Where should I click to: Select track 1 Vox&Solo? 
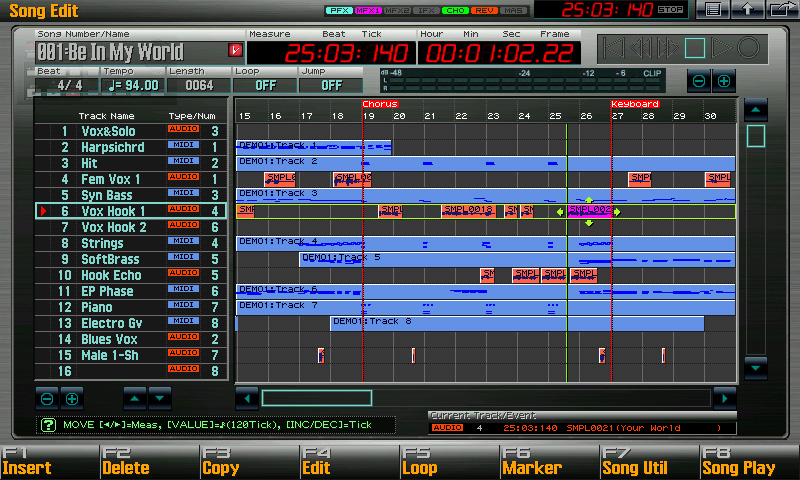[131, 131]
